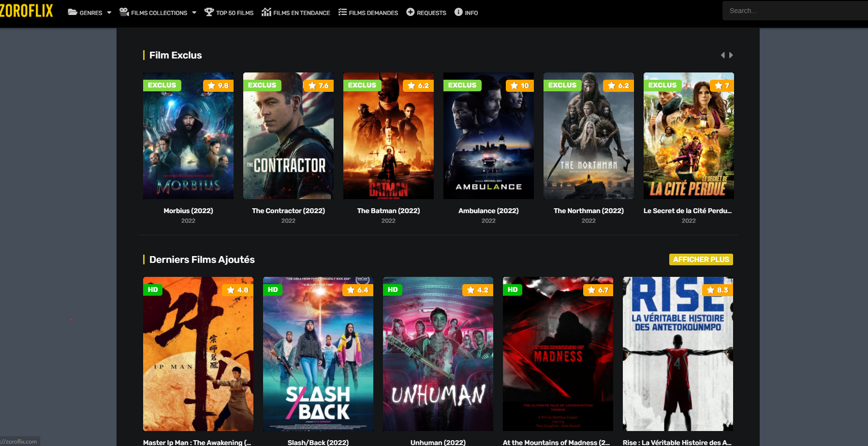Click HD badge on Slash/Back poster
This screenshot has width=868, height=446.
pos(273,289)
